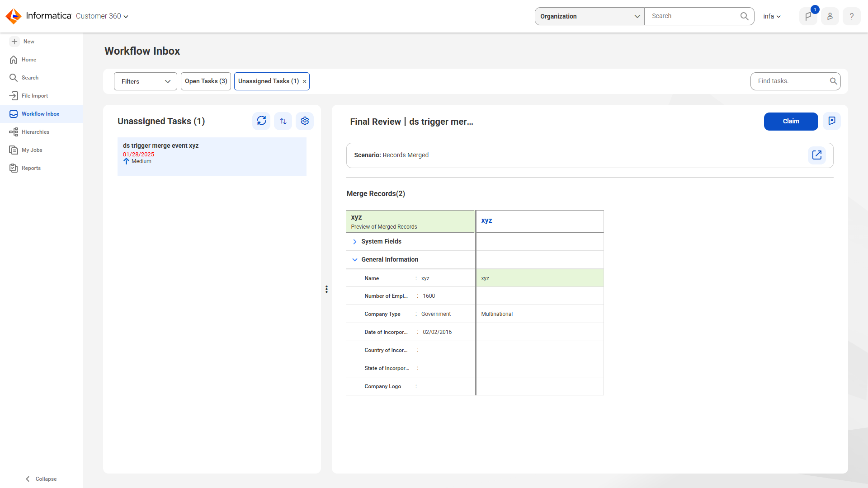Open the task comments notes icon
Screen dimensions: 868x488
(x=832, y=121)
